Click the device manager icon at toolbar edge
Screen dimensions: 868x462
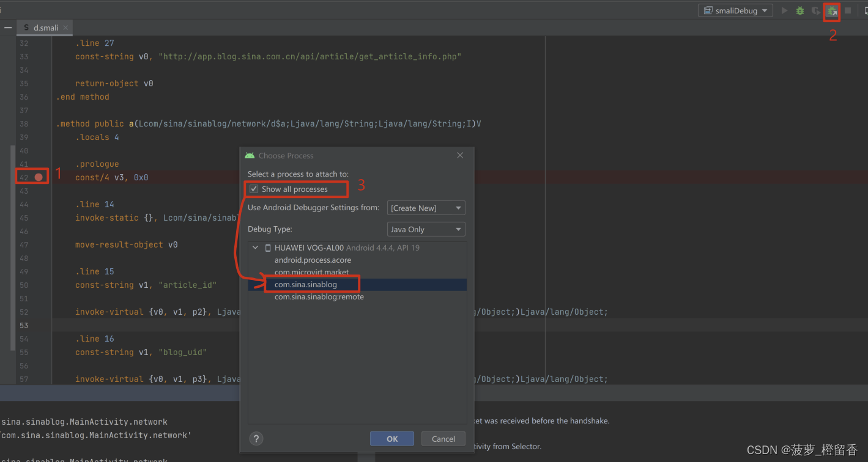pyautogui.click(x=865, y=10)
